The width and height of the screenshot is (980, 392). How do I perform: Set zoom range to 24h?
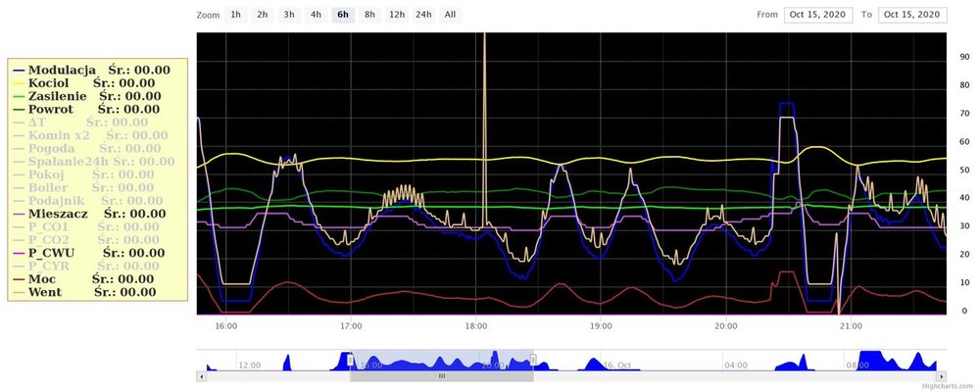coord(423,15)
